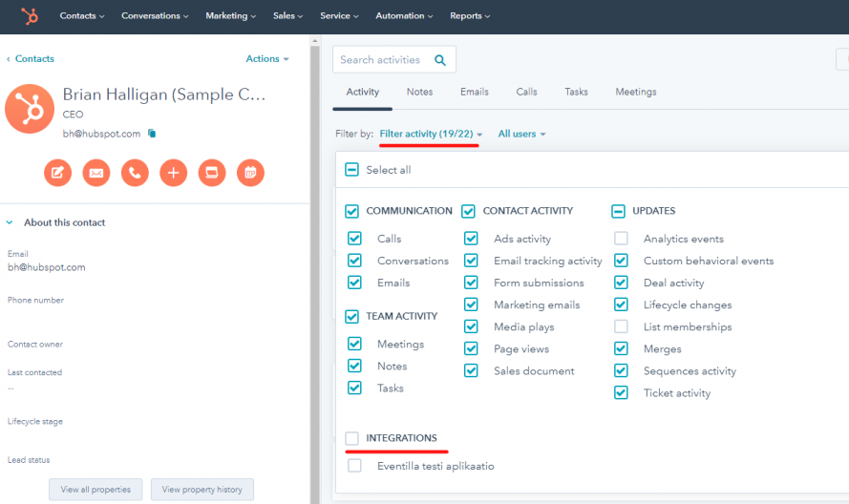This screenshot has height=504, width=849.
Task: Click the note (pencil) action icon
Action: (x=58, y=173)
